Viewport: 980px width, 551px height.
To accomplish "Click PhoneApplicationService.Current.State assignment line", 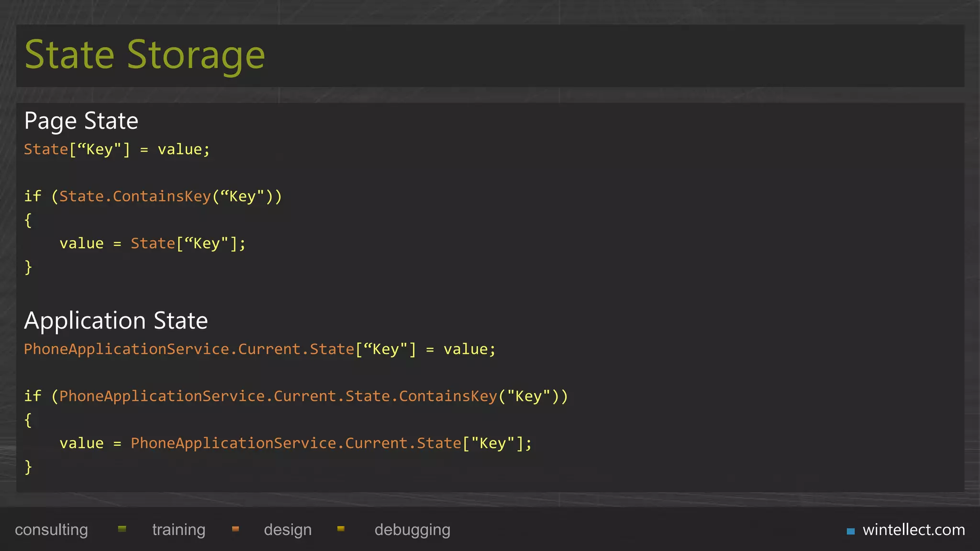I will pos(260,349).
